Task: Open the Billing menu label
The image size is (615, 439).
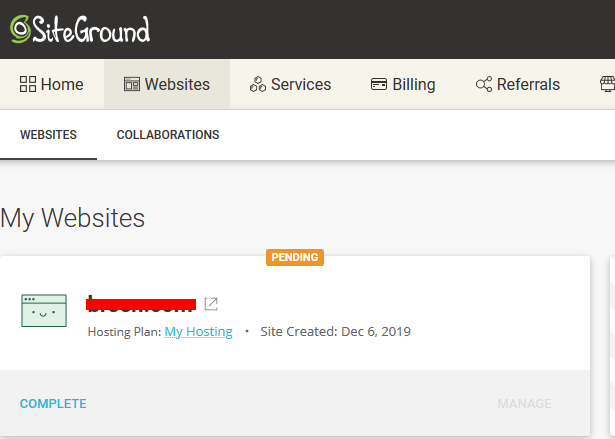Action: click(x=414, y=85)
